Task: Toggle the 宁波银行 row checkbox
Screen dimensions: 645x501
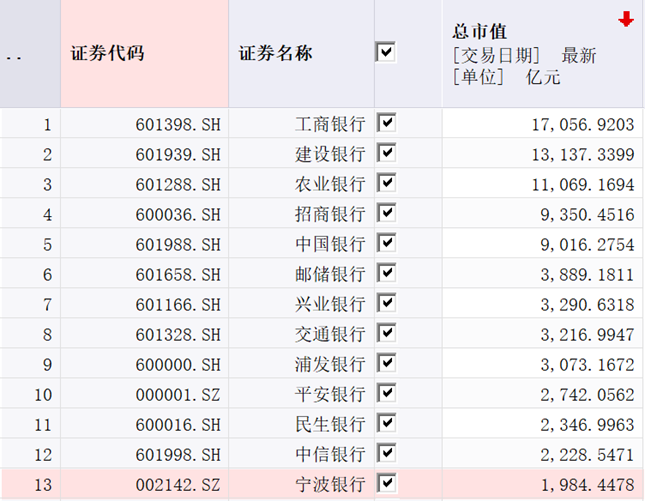Action: point(386,483)
